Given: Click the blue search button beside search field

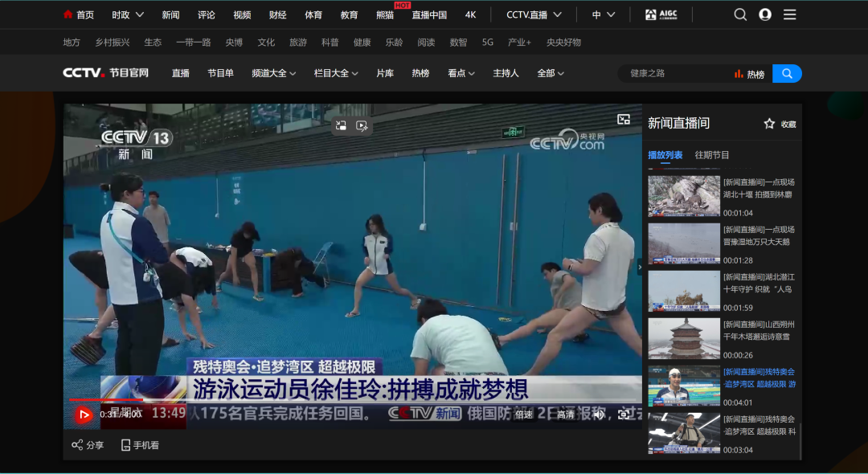Looking at the screenshot, I should click(x=787, y=74).
